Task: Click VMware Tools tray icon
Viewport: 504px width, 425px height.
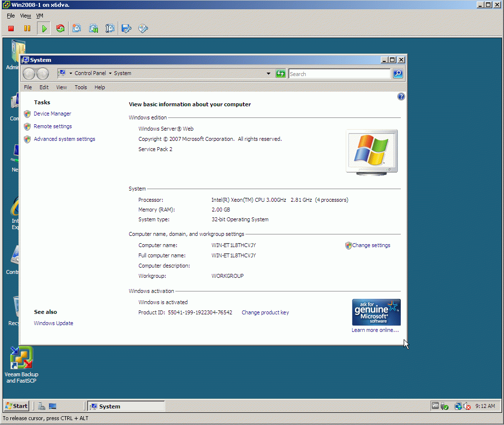Action: click(x=435, y=406)
